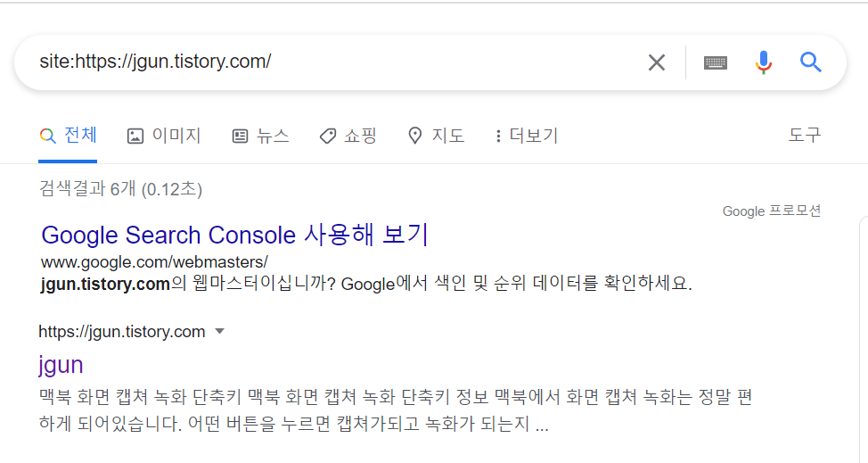
Task: Select the 전체 tab
Action: [68, 136]
